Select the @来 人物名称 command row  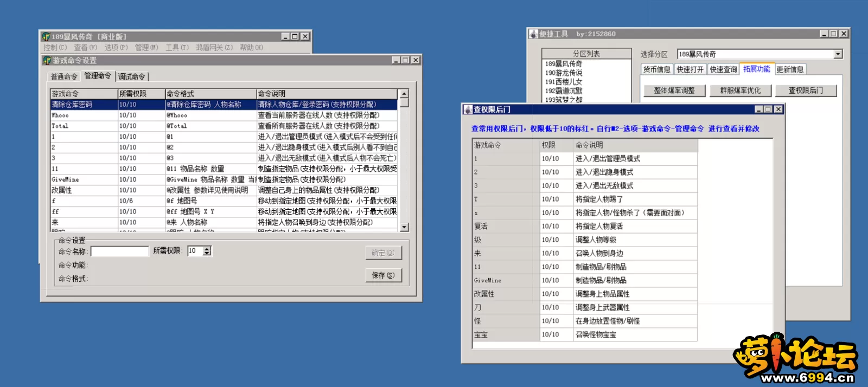(x=224, y=222)
